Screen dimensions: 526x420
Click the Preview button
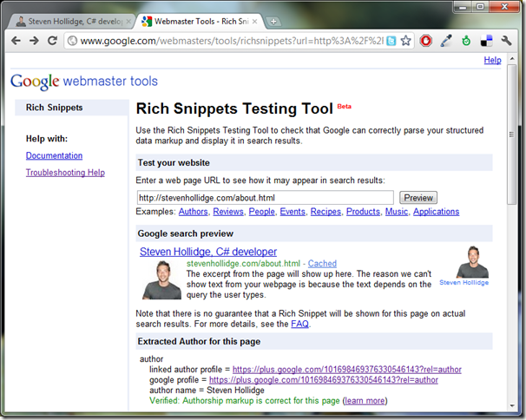click(x=418, y=198)
